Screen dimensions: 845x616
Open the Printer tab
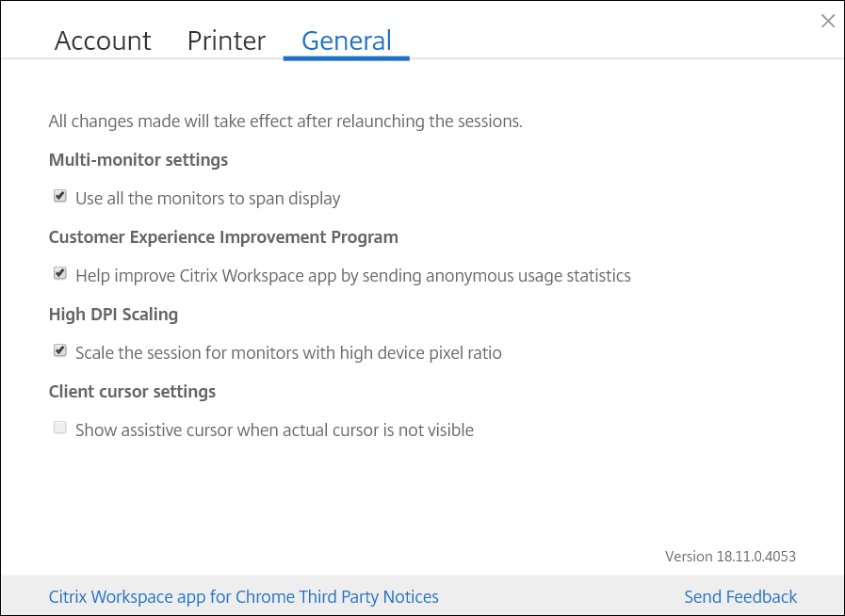pyautogui.click(x=226, y=41)
